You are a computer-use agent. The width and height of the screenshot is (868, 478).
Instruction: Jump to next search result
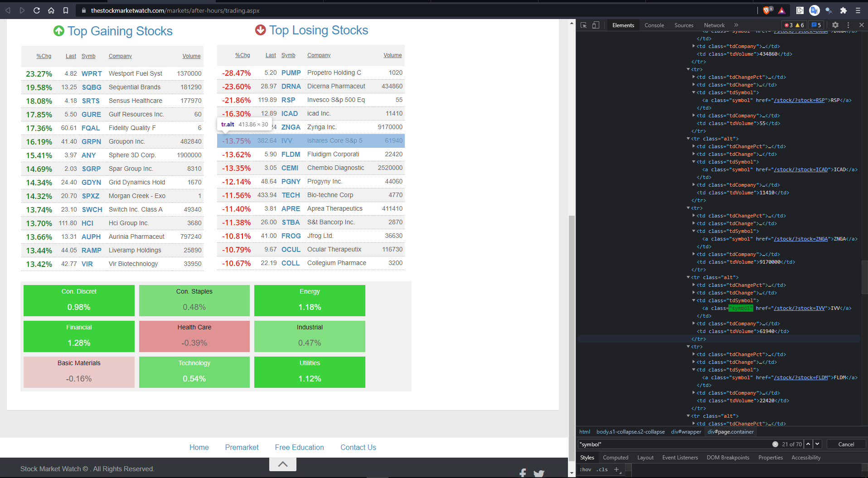coord(817,444)
